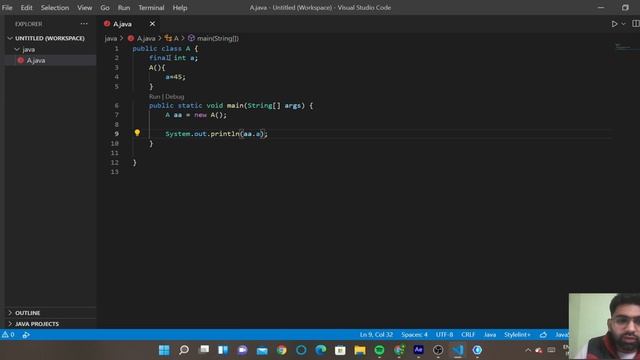The height and width of the screenshot is (360, 640).
Task: Place cursor on line 4 with a=45;
Action: point(176,77)
